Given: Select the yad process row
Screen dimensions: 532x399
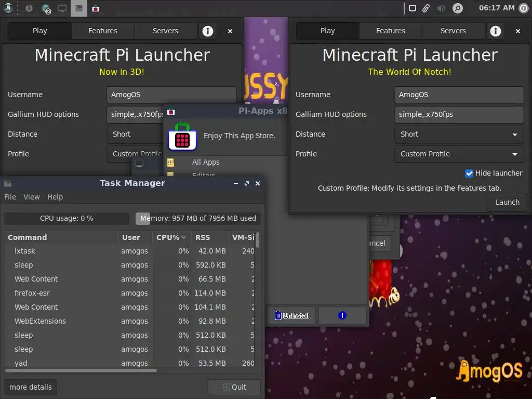Looking at the screenshot, I should [x=130, y=363].
